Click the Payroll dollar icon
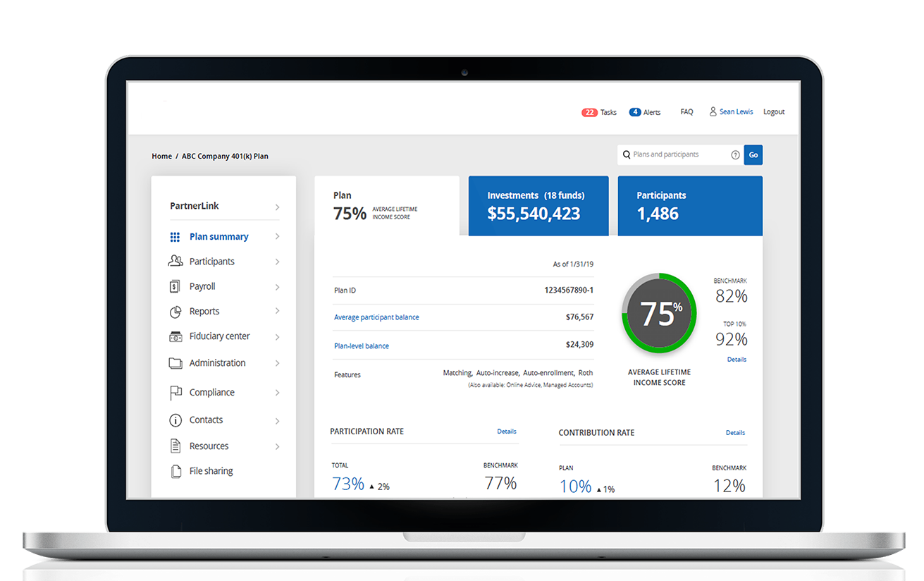Viewport: 924px width, 581px height. [175, 287]
